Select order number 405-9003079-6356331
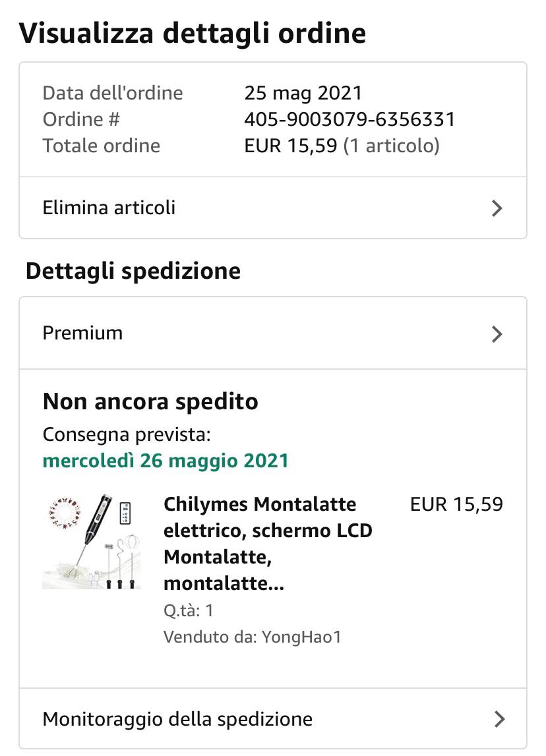 coord(349,119)
